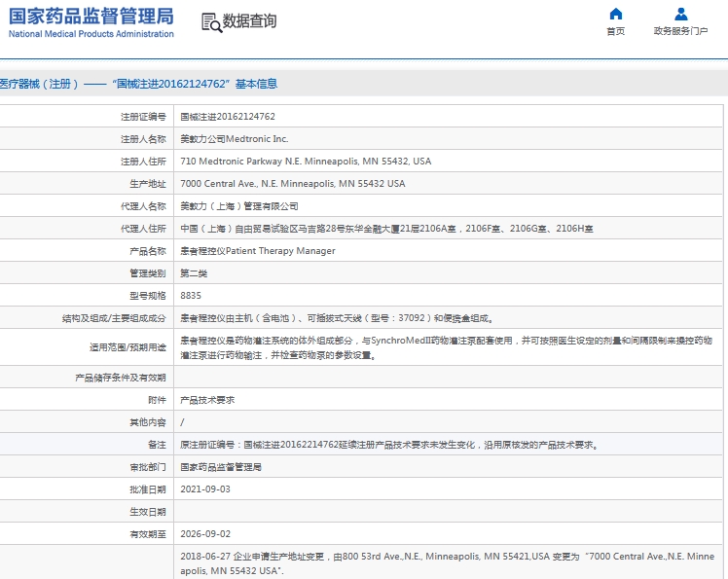Click the 产品名称 field label
The height and width of the screenshot is (579, 728).
pos(148,251)
